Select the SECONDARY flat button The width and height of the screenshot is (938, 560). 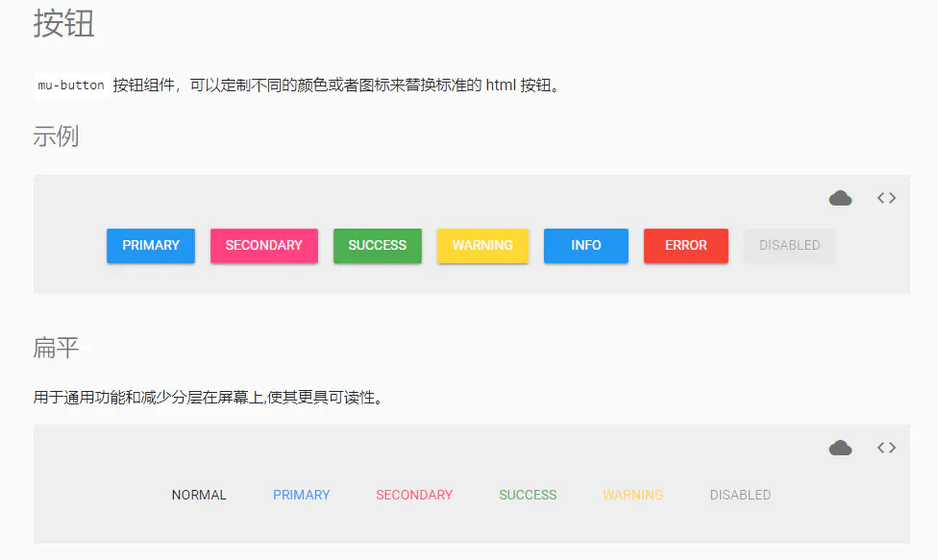click(414, 495)
